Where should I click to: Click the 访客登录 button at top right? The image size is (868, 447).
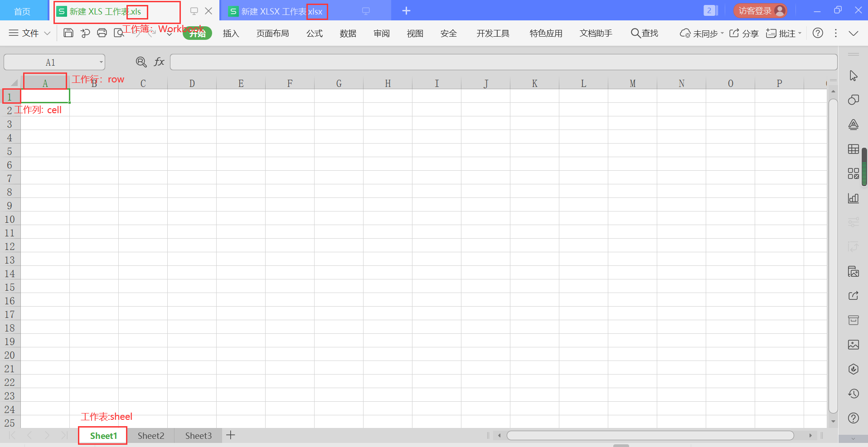(760, 10)
